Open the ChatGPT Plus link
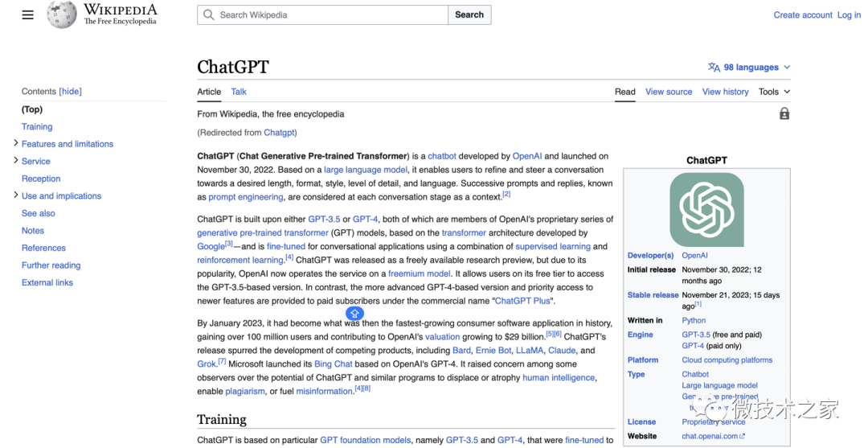 tap(522, 302)
